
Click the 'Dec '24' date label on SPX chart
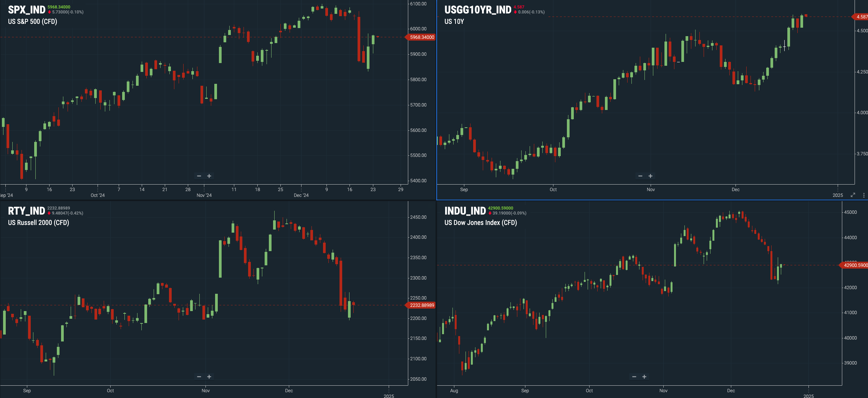[x=301, y=195]
